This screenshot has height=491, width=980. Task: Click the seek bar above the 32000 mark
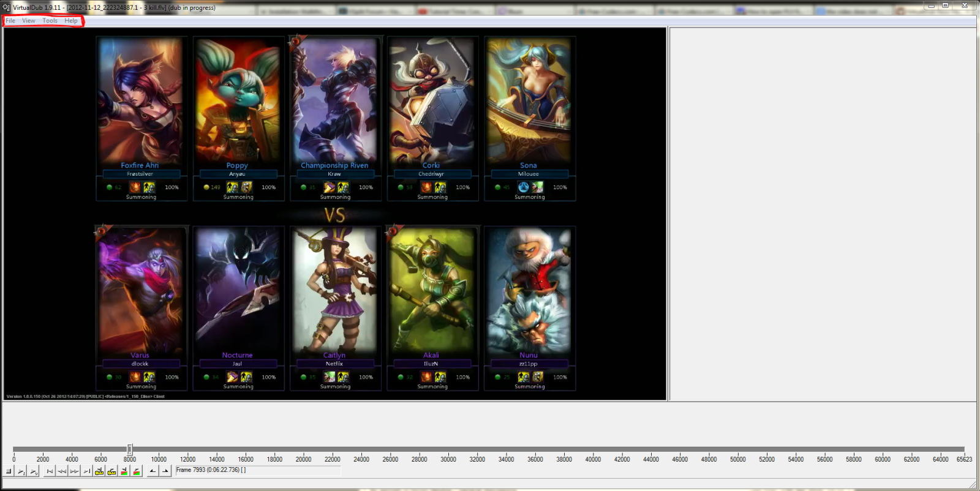click(x=477, y=449)
